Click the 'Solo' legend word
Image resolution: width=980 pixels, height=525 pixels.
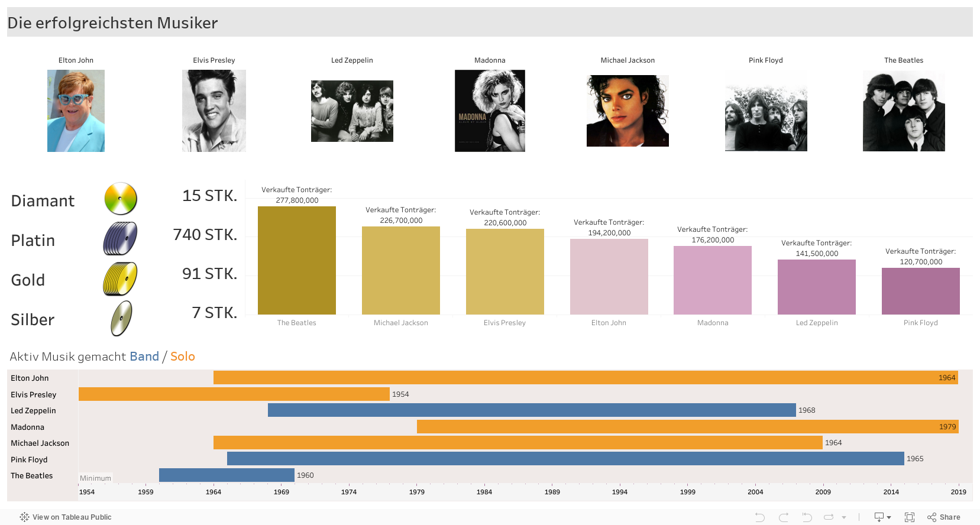(x=183, y=357)
